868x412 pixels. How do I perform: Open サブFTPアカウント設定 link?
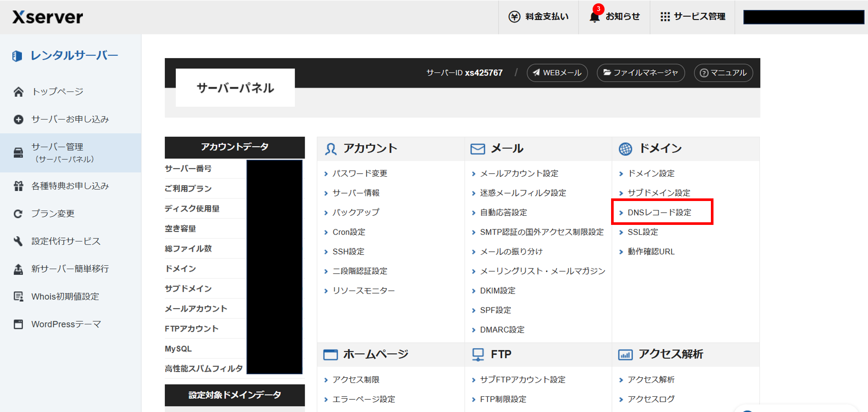tap(523, 379)
